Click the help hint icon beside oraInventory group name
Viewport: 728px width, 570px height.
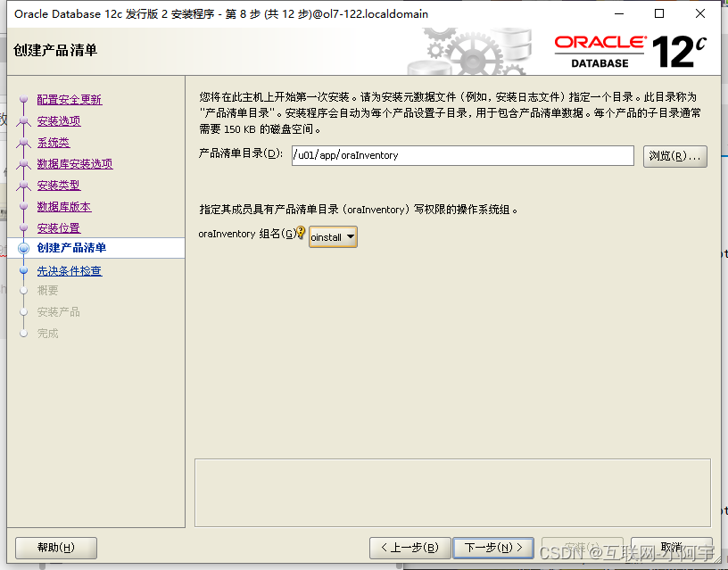[x=301, y=232]
